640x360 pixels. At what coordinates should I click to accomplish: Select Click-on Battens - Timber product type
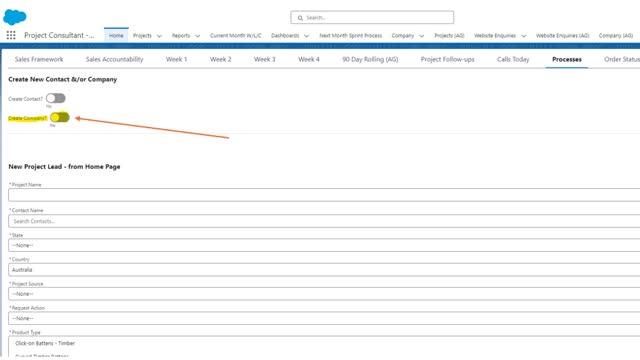click(45, 343)
